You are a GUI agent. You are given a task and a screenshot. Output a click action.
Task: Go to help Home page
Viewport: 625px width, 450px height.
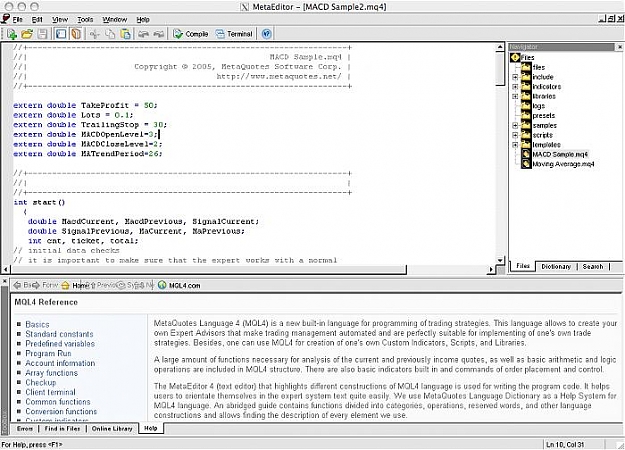pos(75,285)
